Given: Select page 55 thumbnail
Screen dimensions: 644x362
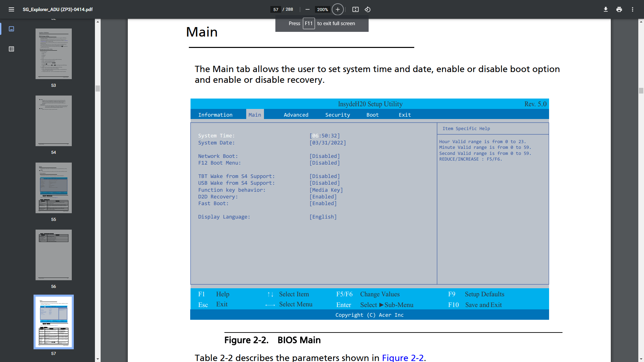Looking at the screenshot, I should pyautogui.click(x=54, y=188).
